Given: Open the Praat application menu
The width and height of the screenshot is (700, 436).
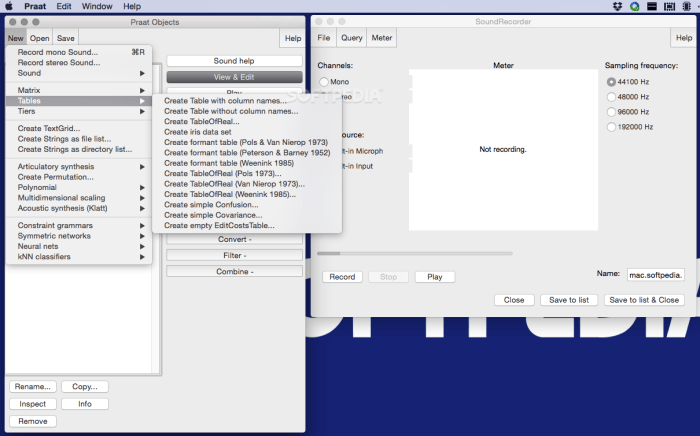Looking at the screenshot, I should [35, 6].
